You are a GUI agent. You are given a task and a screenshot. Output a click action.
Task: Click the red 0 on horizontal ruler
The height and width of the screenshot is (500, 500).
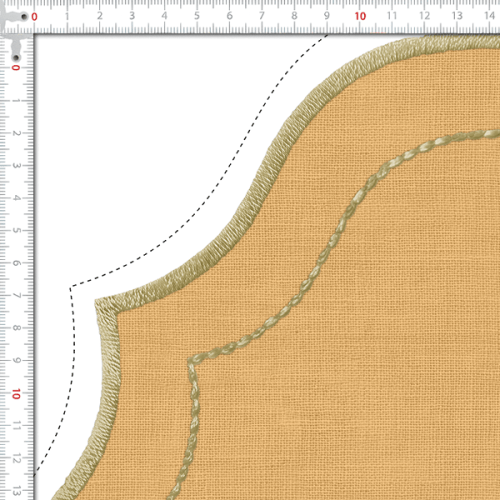[x=34, y=17]
